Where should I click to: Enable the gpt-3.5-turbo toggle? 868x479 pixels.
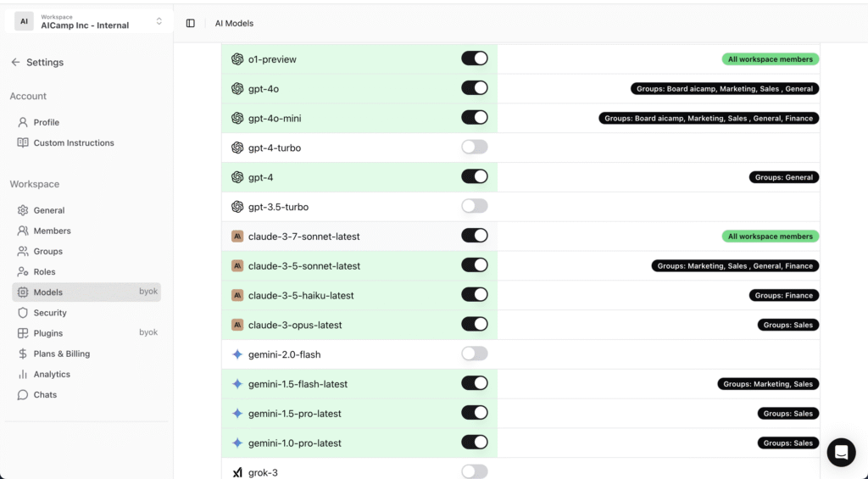tap(475, 206)
